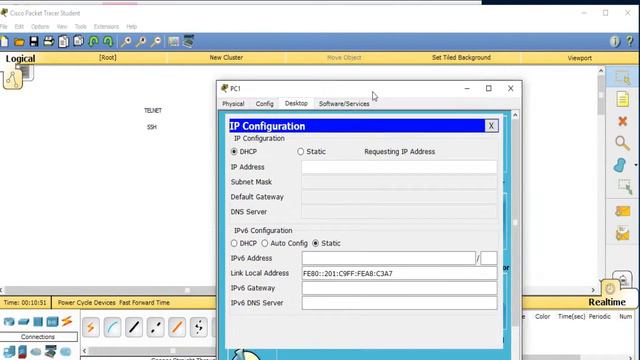Select the IPv6 Auto Config radio button
This screenshot has height=360, width=640.
pyautogui.click(x=264, y=243)
